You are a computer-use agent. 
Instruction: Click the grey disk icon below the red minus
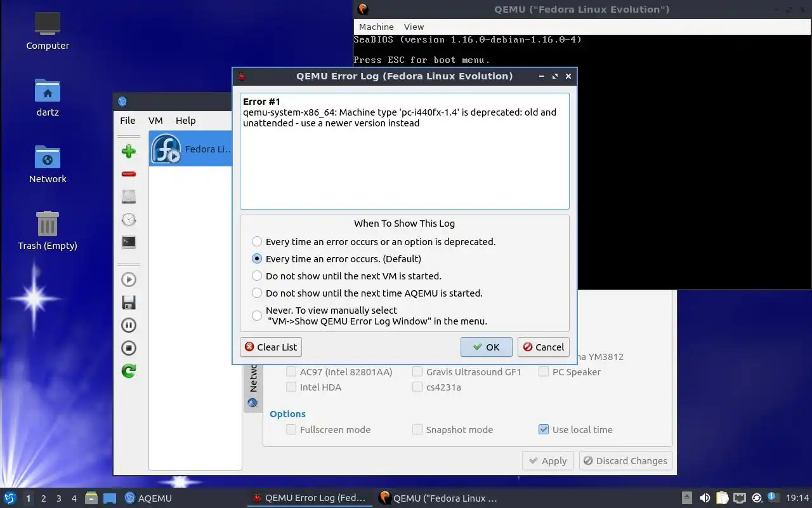click(x=129, y=197)
